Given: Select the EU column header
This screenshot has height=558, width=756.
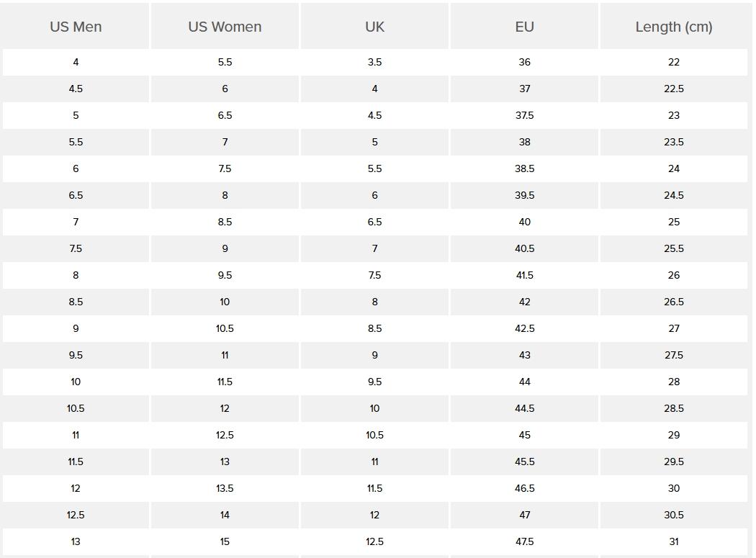Looking at the screenshot, I should click(x=524, y=27).
